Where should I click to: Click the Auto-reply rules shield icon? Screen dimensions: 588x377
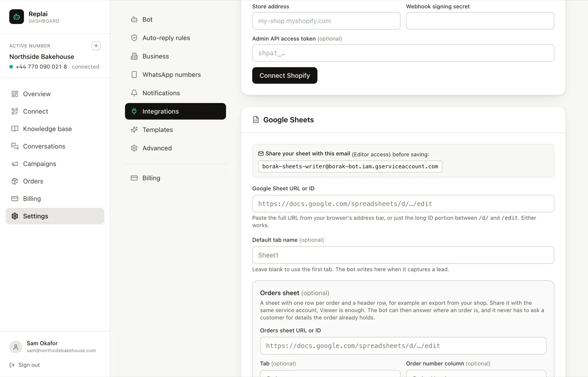(x=134, y=38)
